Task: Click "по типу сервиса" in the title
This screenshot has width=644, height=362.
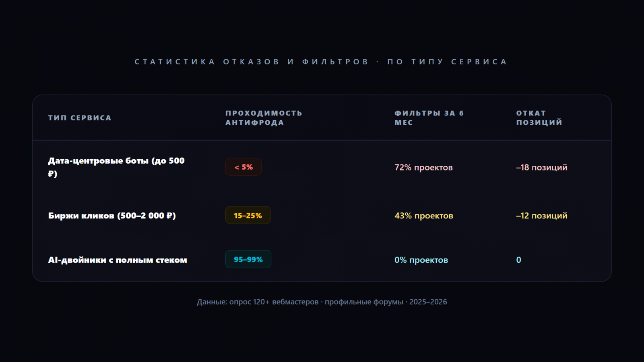Action: [x=447, y=62]
